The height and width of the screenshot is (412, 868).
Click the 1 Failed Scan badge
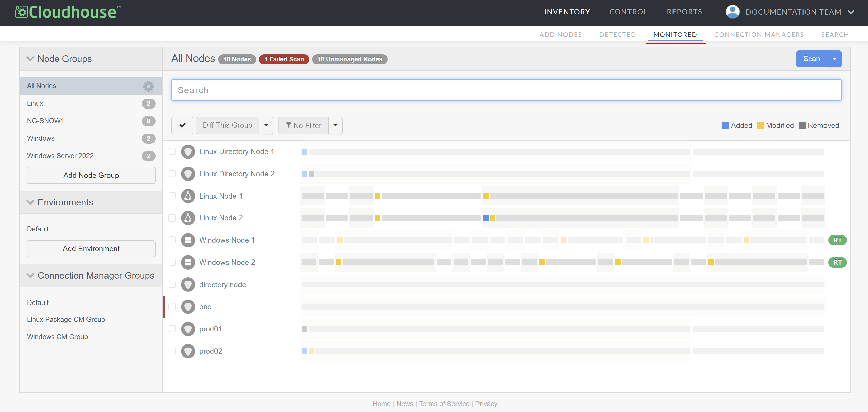click(284, 59)
